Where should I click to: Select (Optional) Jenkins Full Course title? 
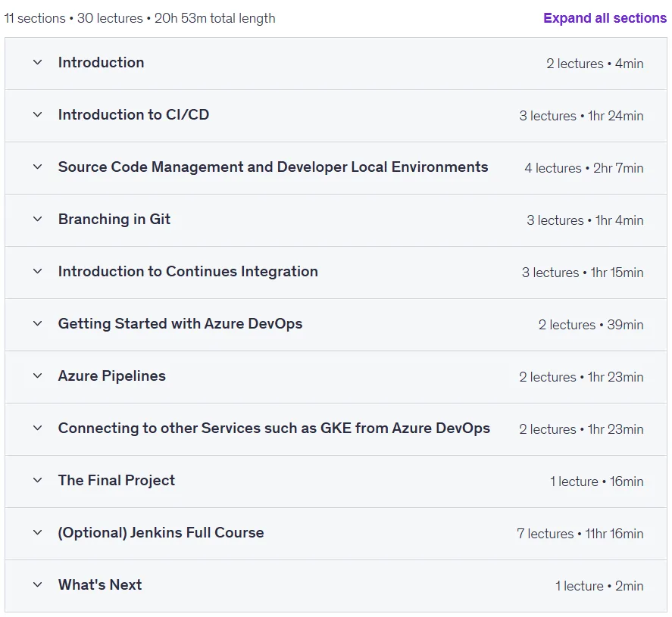click(x=161, y=533)
